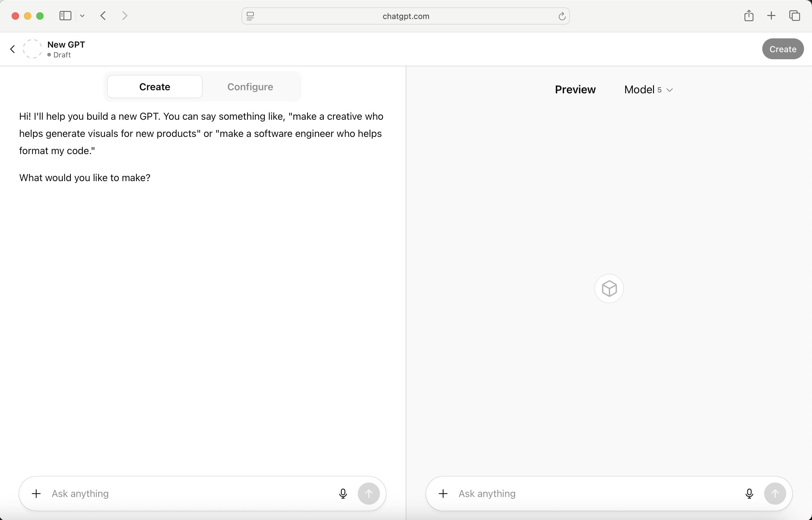
Task: Click the Safari share button
Action: coord(748,16)
